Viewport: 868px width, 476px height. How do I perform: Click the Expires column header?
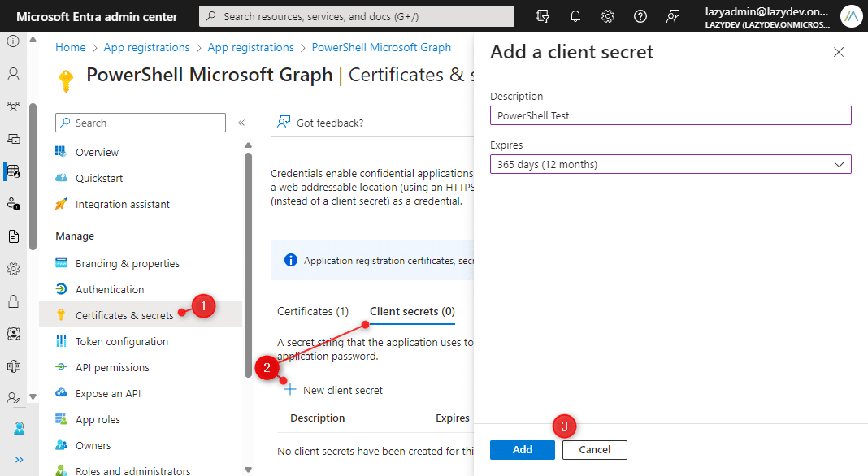tap(452, 418)
